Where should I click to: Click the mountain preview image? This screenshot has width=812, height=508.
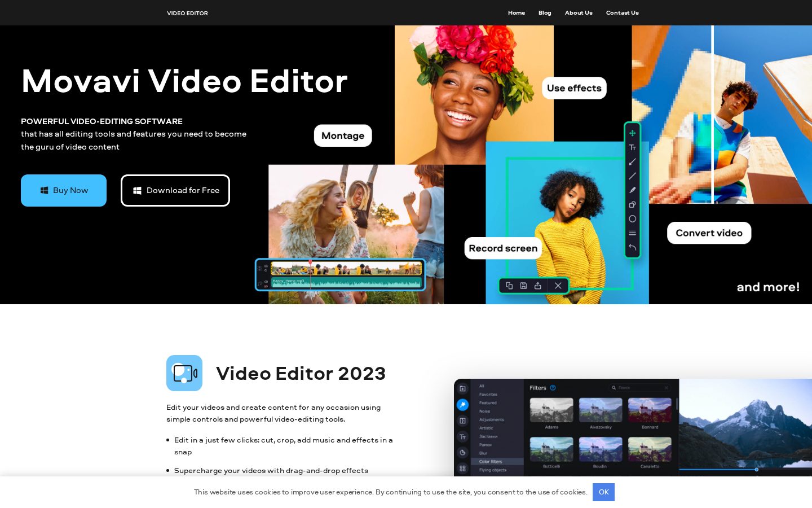point(745,423)
